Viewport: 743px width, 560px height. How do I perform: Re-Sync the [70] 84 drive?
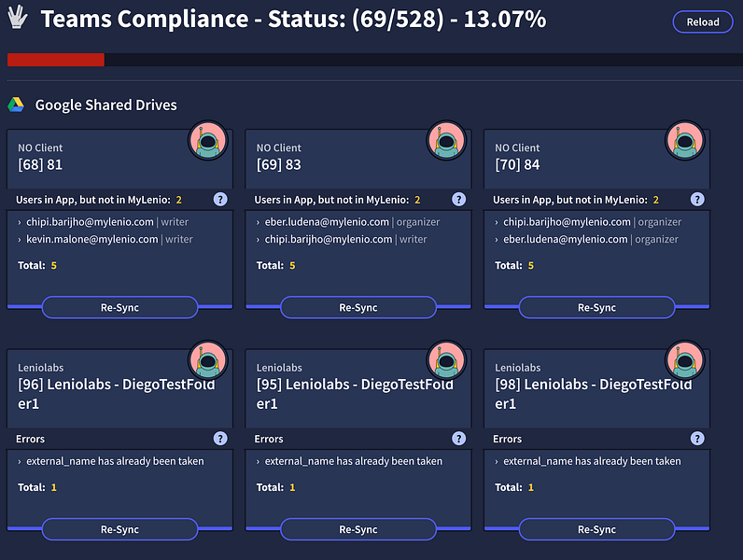(x=597, y=307)
